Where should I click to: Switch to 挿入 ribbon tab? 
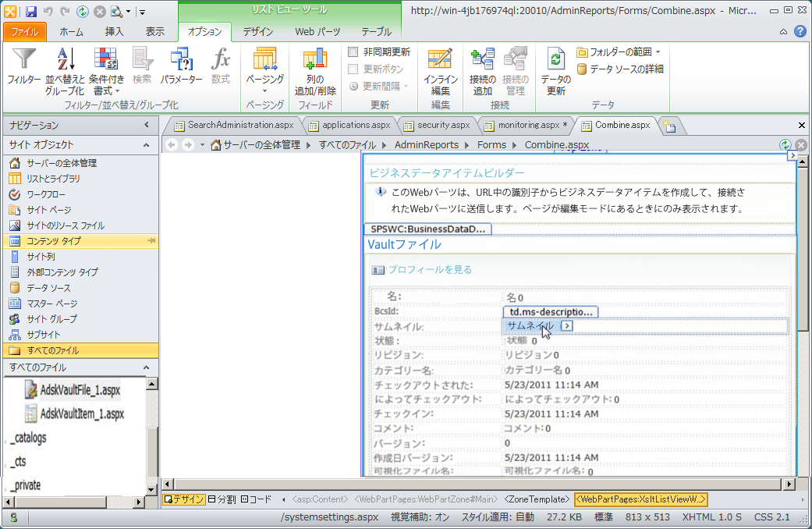click(x=115, y=32)
